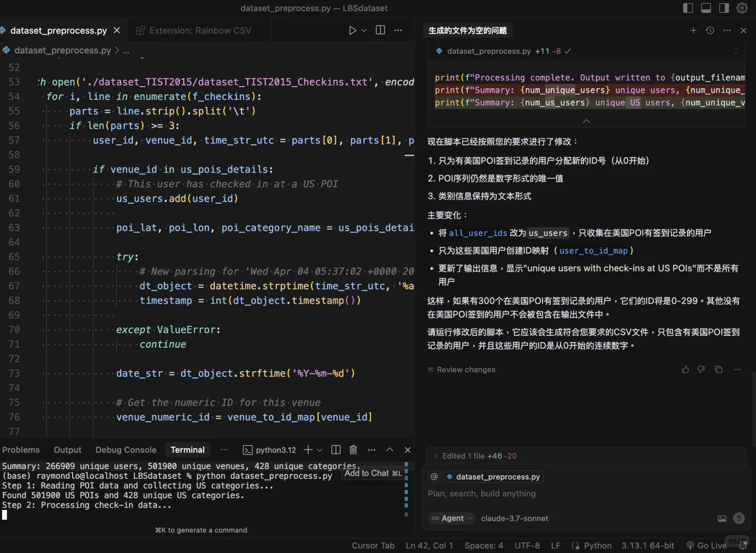Give the response a thumbs up

(x=685, y=370)
